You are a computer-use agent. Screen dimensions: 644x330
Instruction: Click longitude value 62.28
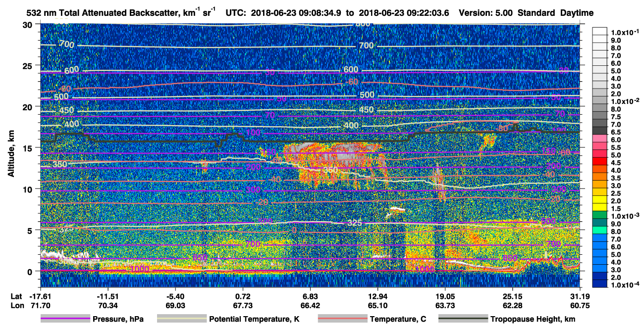pos(512,306)
